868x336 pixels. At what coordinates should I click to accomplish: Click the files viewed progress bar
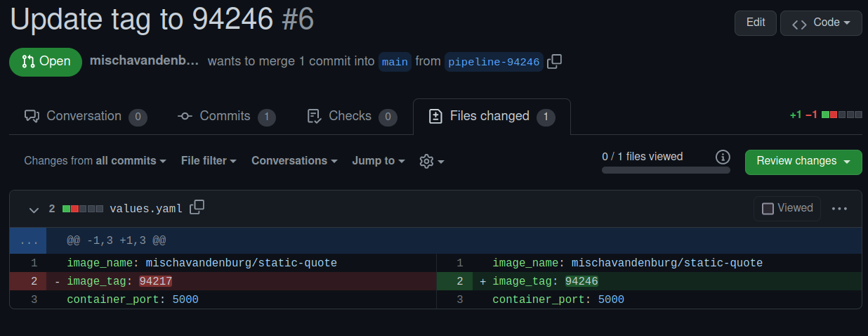[665, 170]
